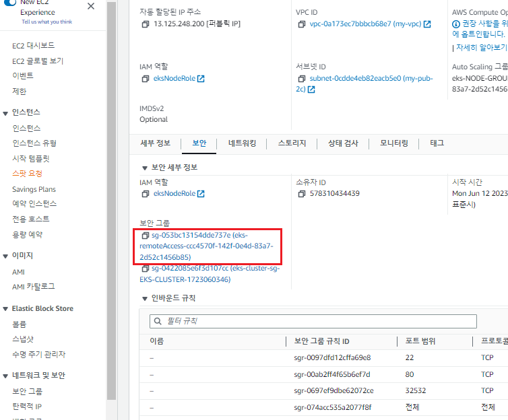Open 전용 호스트 in sidebar

(x=31, y=219)
